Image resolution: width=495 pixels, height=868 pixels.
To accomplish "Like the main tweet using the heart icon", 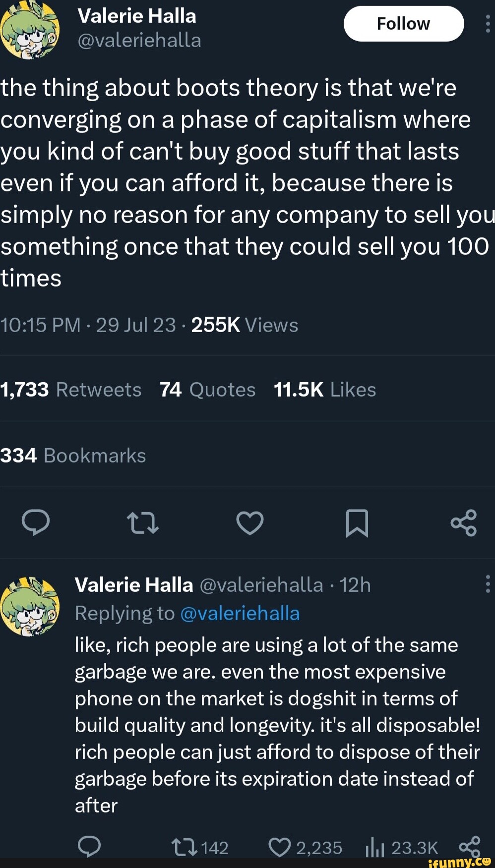I will pyautogui.click(x=250, y=523).
